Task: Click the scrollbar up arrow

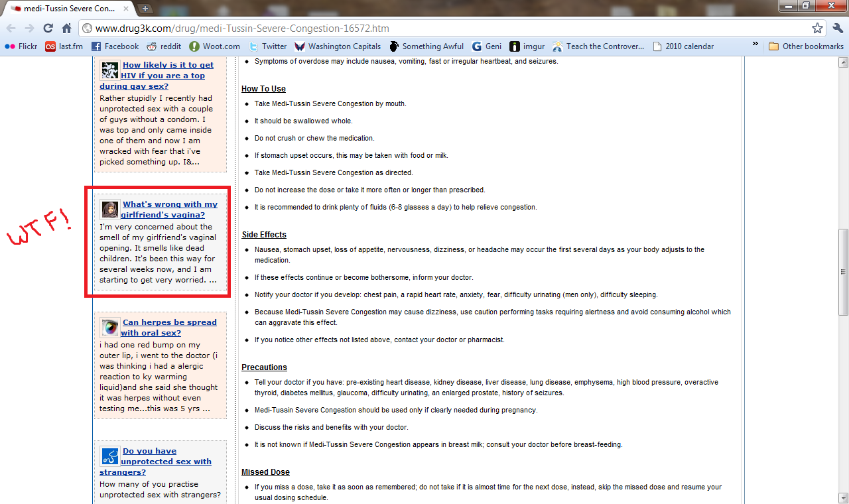Action: click(x=843, y=63)
